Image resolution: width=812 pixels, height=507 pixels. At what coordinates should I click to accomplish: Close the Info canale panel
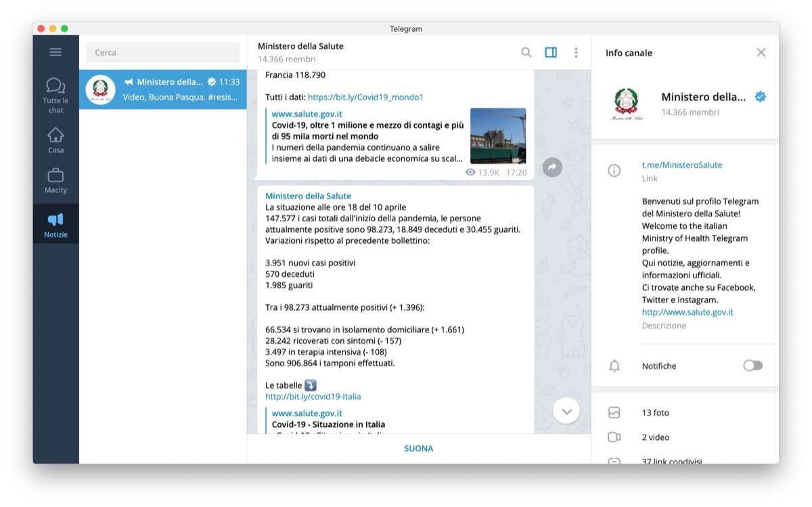click(761, 52)
